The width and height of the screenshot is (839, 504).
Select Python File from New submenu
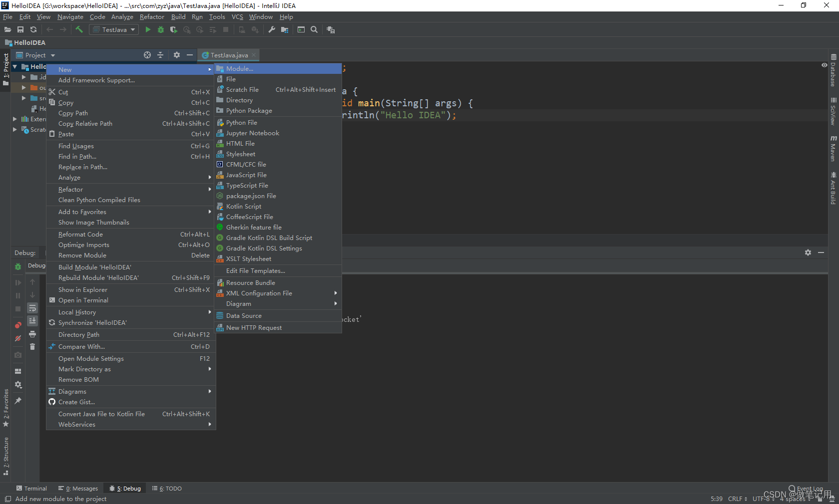coord(242,123)
